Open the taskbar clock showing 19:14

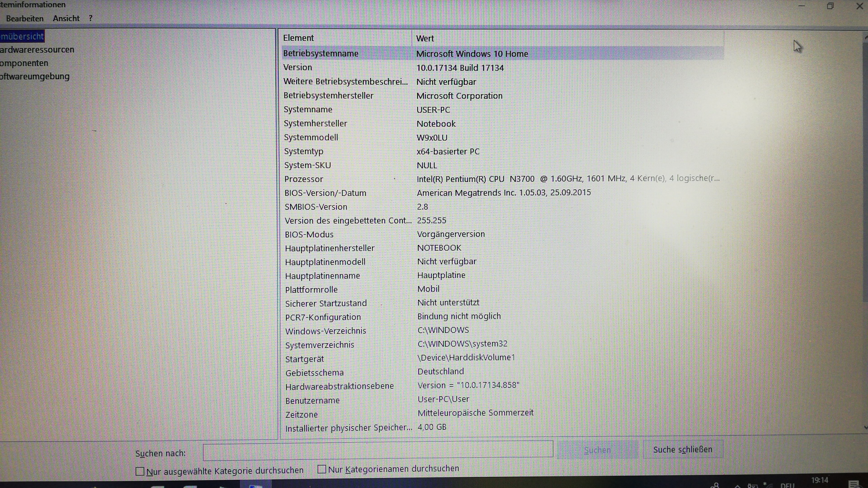(x=819, y=481)
